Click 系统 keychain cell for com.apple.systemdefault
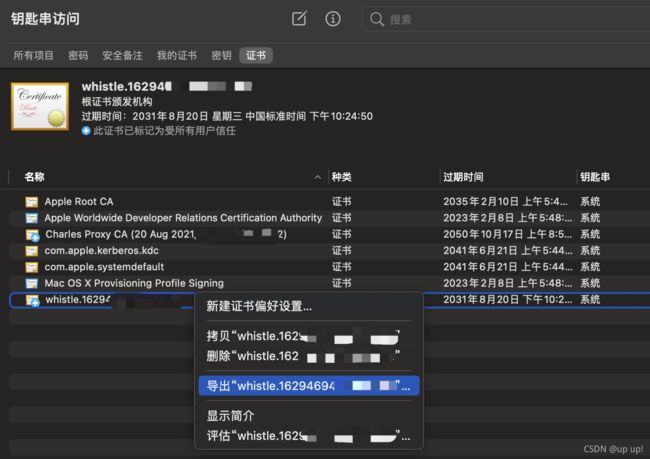Viewport: 650px width, 459px height. coord(590,267)
